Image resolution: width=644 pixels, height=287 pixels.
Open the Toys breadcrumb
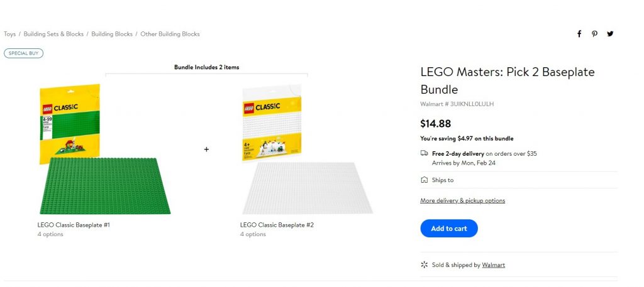pyautogui.click(x=10, y=34)
